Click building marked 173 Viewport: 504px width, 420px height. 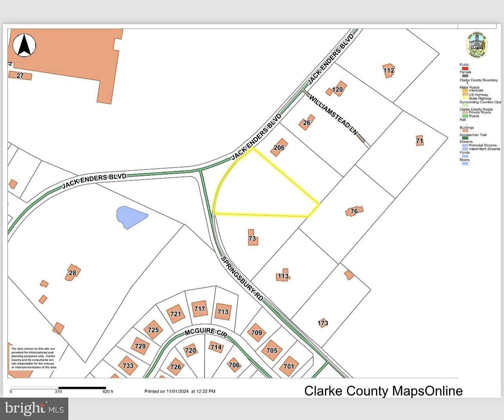[x=323, y=323]
